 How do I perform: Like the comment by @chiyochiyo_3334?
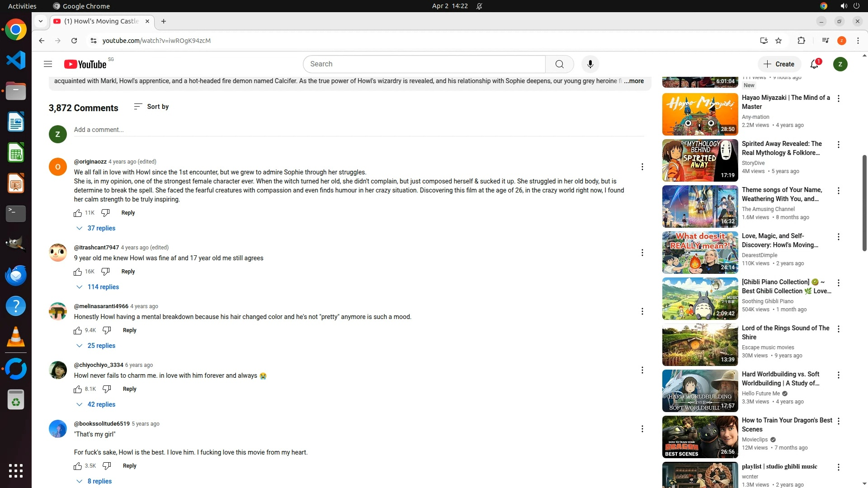coord(78,389)
